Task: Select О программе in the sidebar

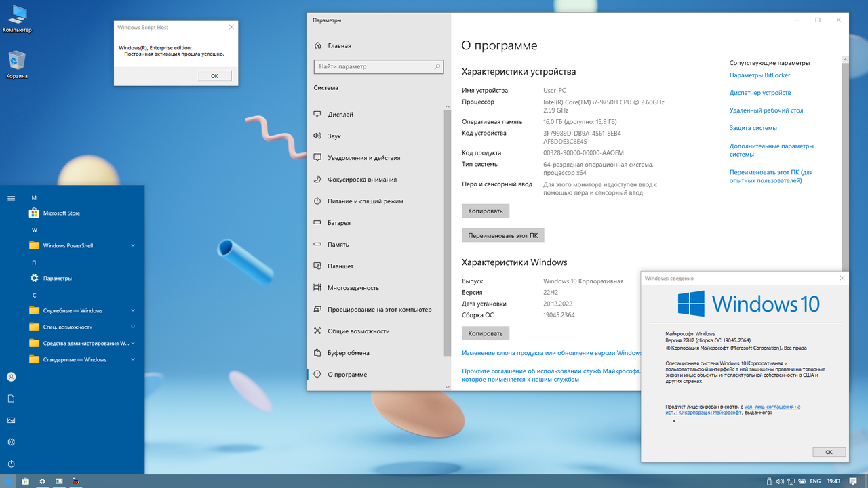Action: click(375, 375)
